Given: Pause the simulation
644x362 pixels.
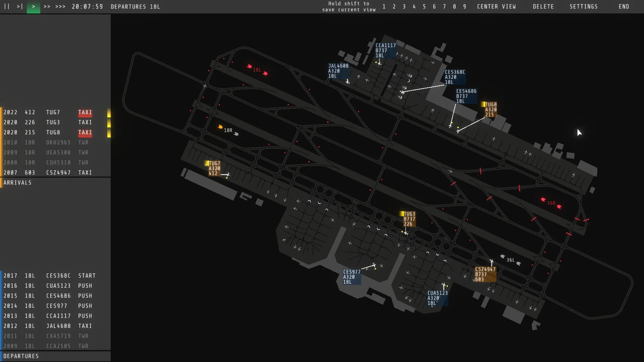Looking at the screenshot, I should coord(6,6).
